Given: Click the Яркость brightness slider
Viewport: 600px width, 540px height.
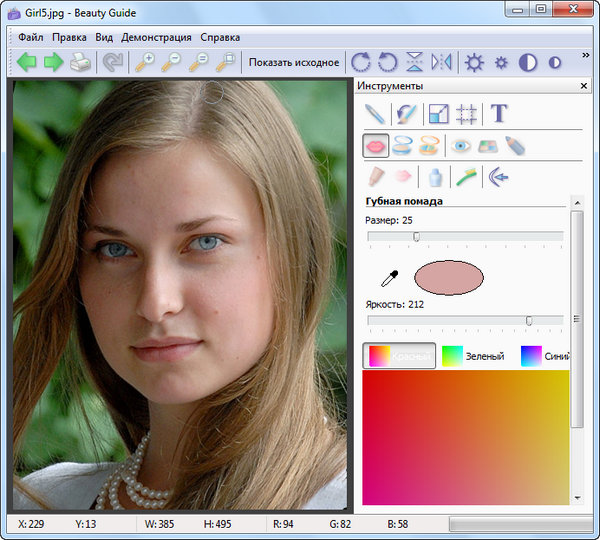Looking at the screenshot, I should 465,320.
